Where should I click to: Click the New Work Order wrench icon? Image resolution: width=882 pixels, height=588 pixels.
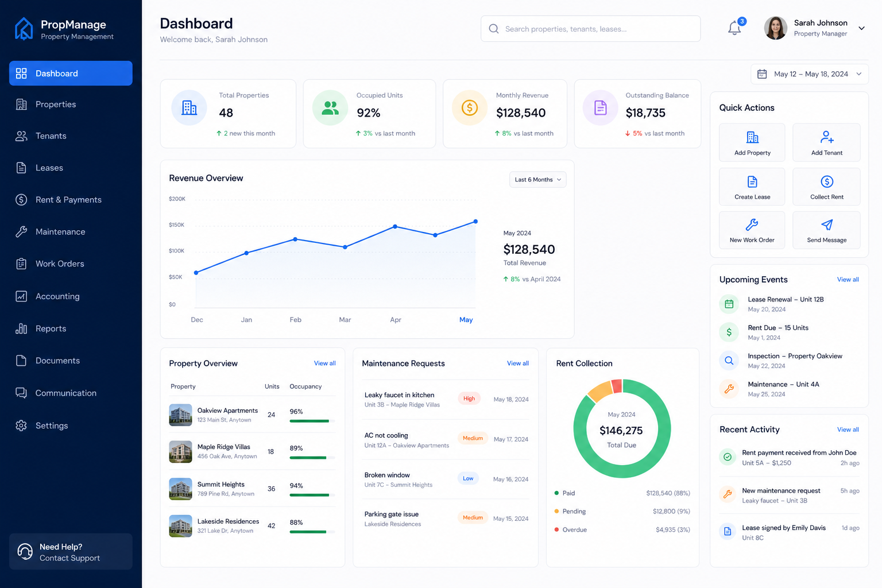[752, 225]
